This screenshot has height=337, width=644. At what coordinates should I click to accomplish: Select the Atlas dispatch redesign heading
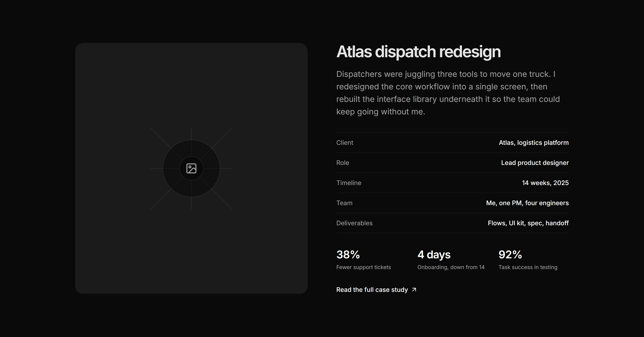point(418,52)
